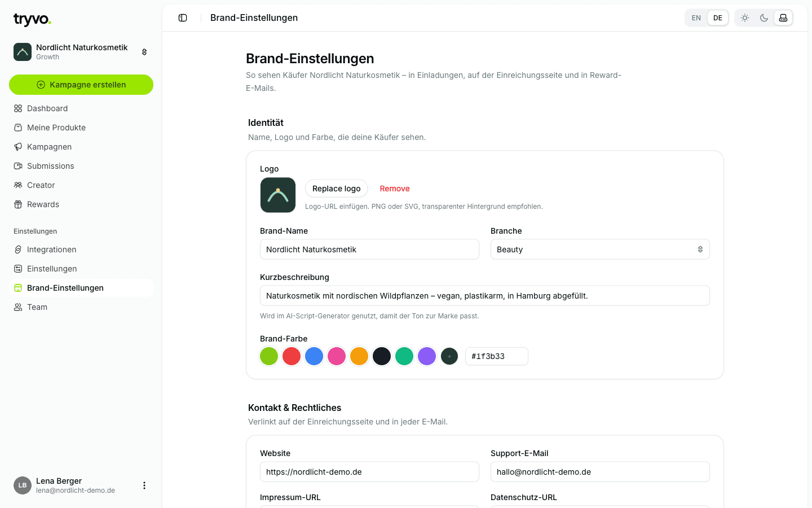The height and width of the screenshot is (508, 812).
Task: Click the Website URL field
Action: click(x=369, y=472)
